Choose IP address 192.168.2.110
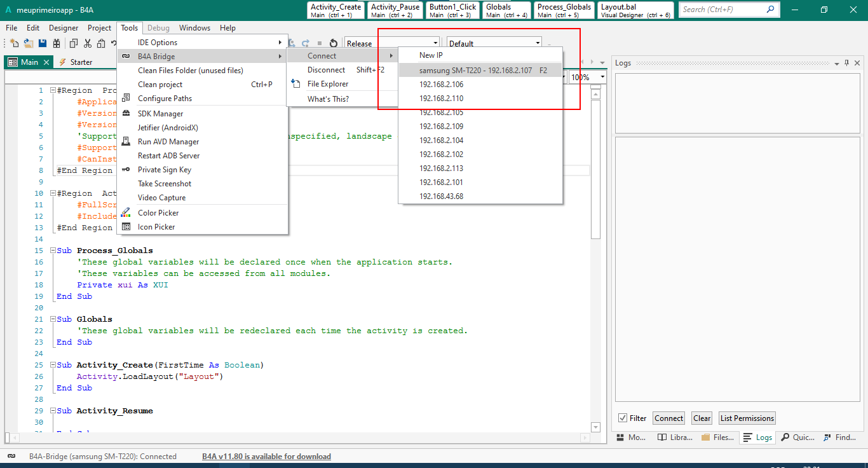This screenshot has width=868, height=468. coord(480,99)
